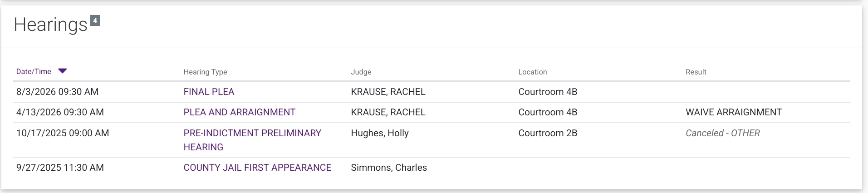Select the 4/13/2026 09:30 AM date cell
868x193 pixels.
[x=60, y=112]
